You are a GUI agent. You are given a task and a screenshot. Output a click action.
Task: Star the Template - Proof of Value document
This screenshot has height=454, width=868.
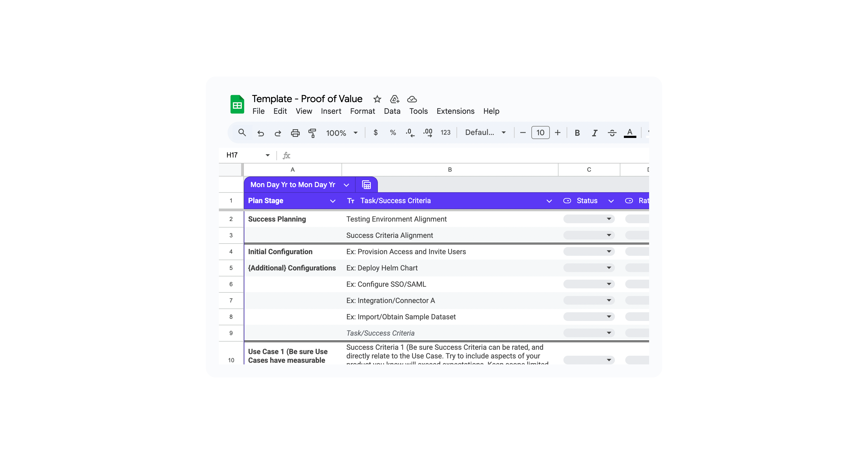click(x=377, y=99)
